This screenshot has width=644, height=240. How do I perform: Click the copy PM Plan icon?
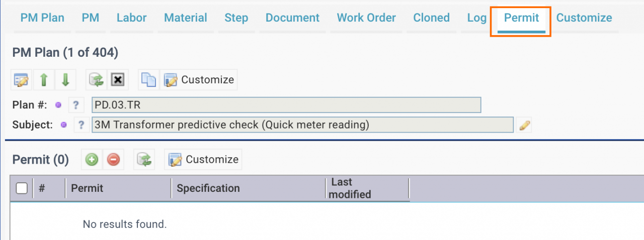click(148, 80)
